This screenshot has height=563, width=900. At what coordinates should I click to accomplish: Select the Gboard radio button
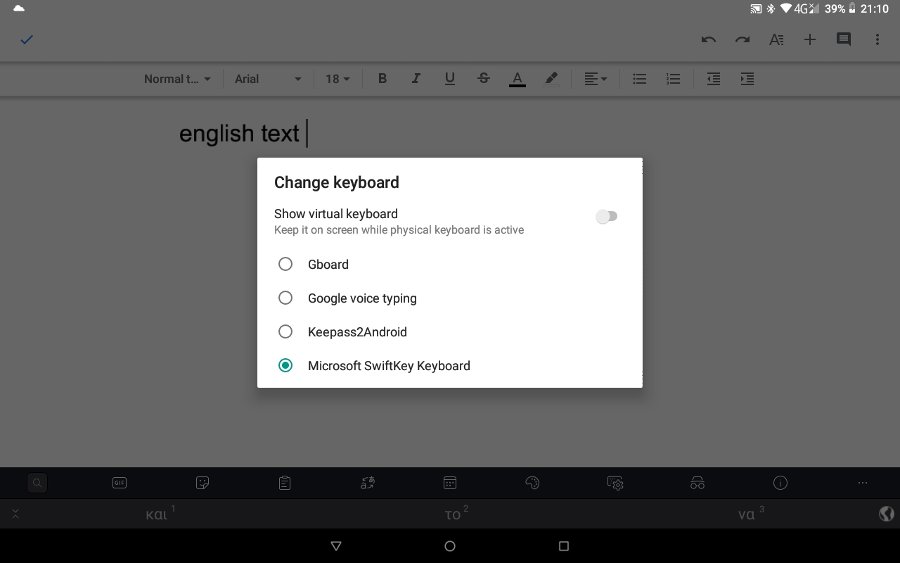(285, 264)
